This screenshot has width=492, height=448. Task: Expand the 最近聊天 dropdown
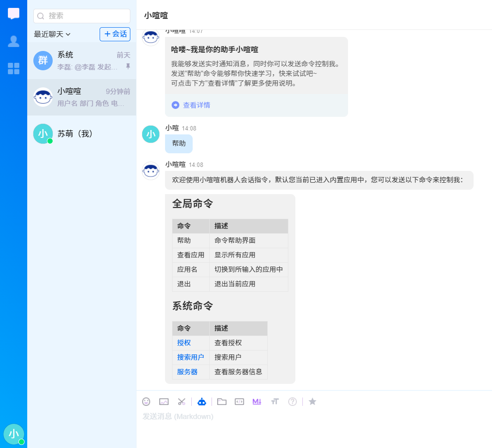[52, 34]
